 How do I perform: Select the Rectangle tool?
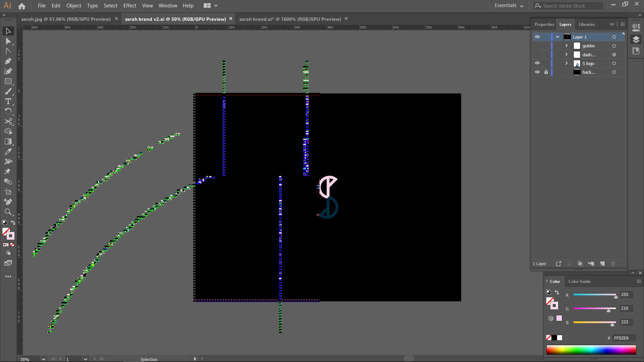coord(8,81)
